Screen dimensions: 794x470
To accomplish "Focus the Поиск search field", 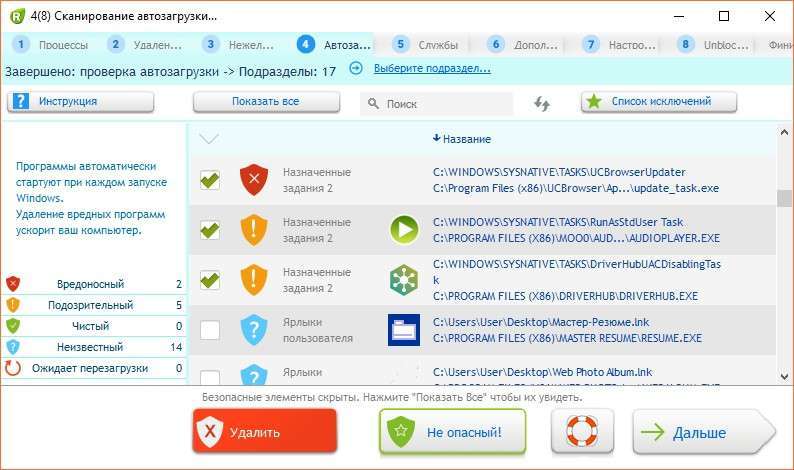I will coord(436,104).
